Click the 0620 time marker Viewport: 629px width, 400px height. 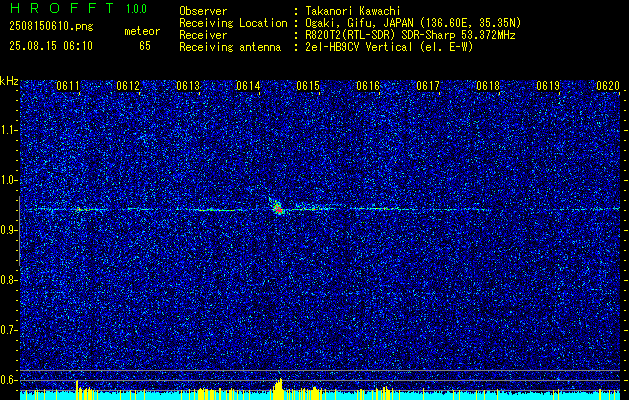tap(608, 85)
